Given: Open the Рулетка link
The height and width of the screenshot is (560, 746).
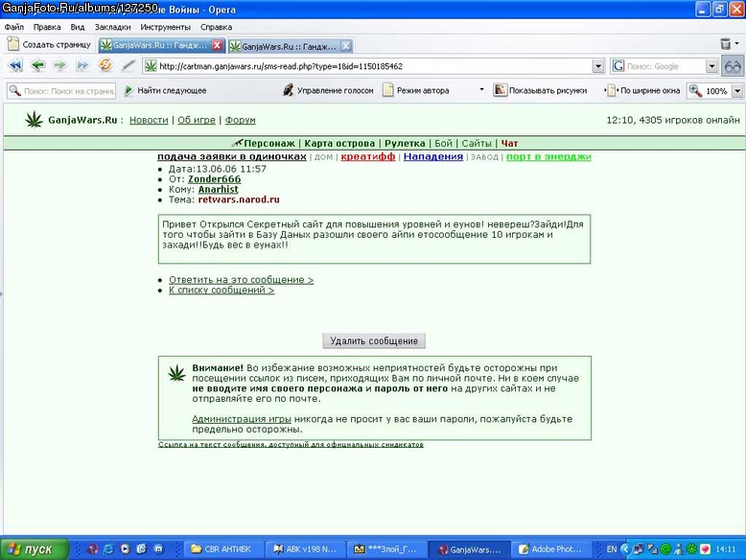Looking at the screenshot, I should [x=405, y=143].
